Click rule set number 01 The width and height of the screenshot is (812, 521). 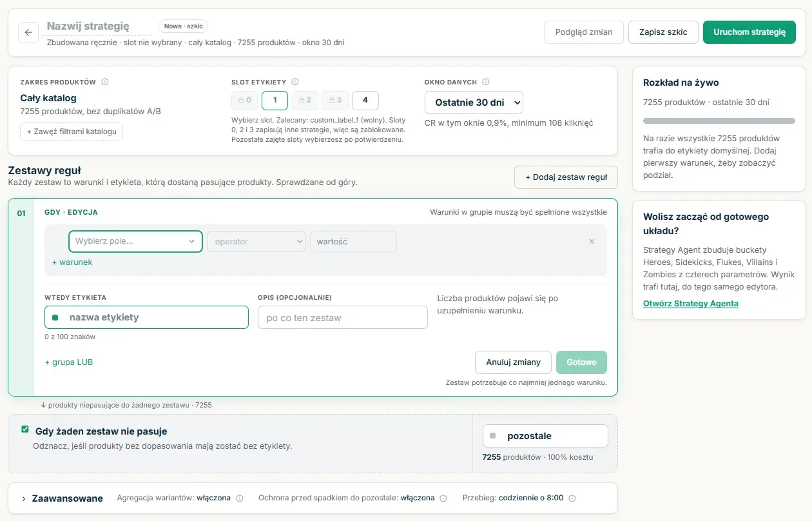pos(21,213)
